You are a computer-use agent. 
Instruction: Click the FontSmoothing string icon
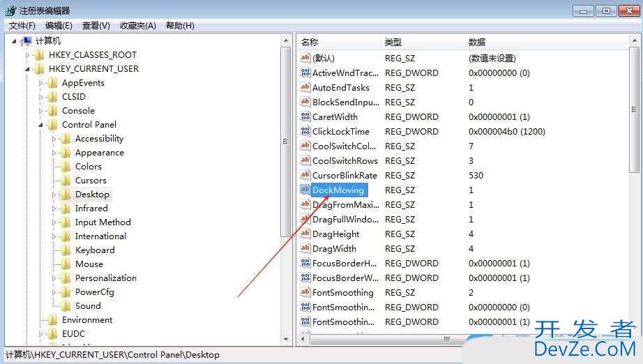coord(305,292)
